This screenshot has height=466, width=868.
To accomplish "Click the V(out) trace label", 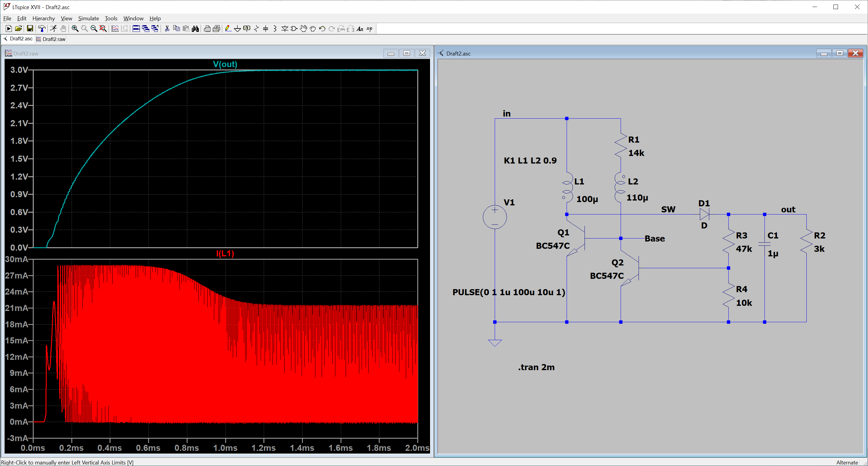I will pyautogui.click(x=225, y=64).
